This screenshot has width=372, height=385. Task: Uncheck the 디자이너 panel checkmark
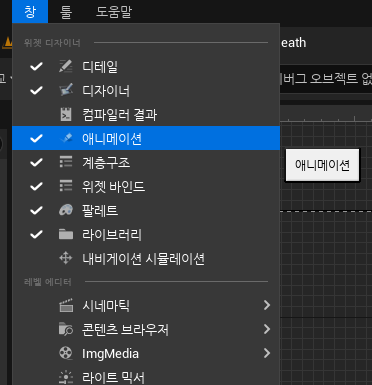(36, 90)
